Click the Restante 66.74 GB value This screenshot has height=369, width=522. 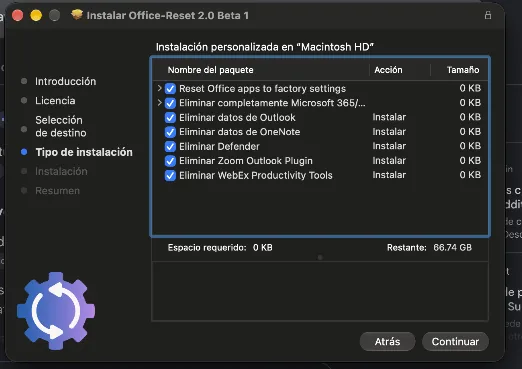point(452,247)
